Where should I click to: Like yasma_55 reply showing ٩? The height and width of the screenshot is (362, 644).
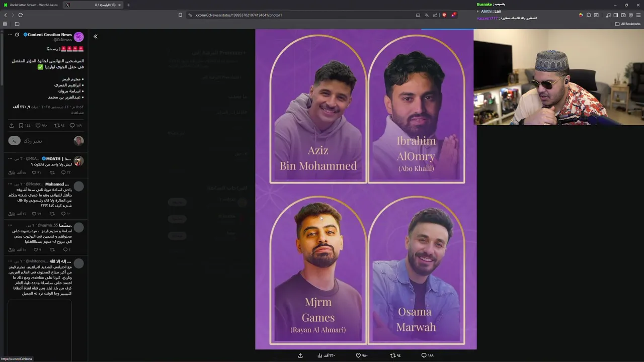tap(37, 249)
